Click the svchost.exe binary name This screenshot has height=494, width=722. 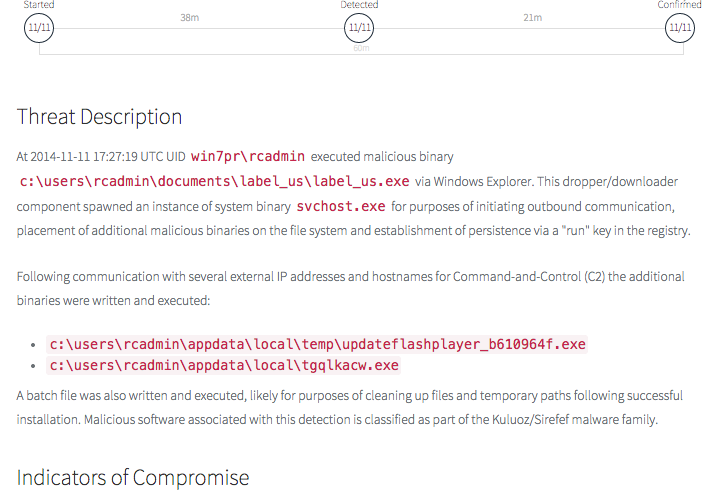click(341, 206)
